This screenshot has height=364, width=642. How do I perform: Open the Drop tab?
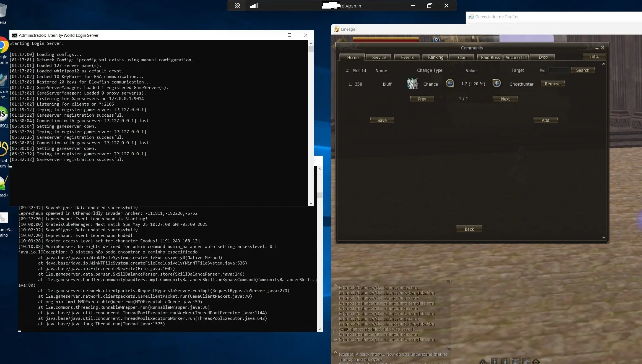point(543,57)
